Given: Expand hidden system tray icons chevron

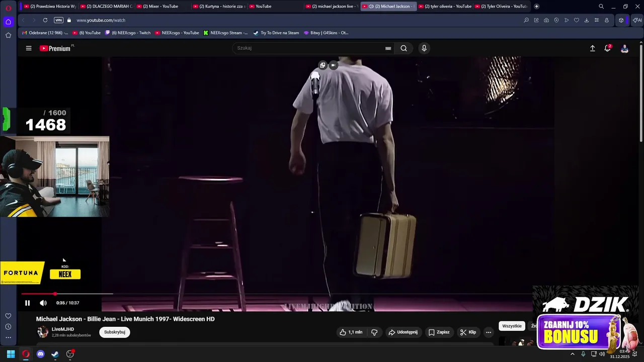Looking at the screenshot, I should click(572, 354).
